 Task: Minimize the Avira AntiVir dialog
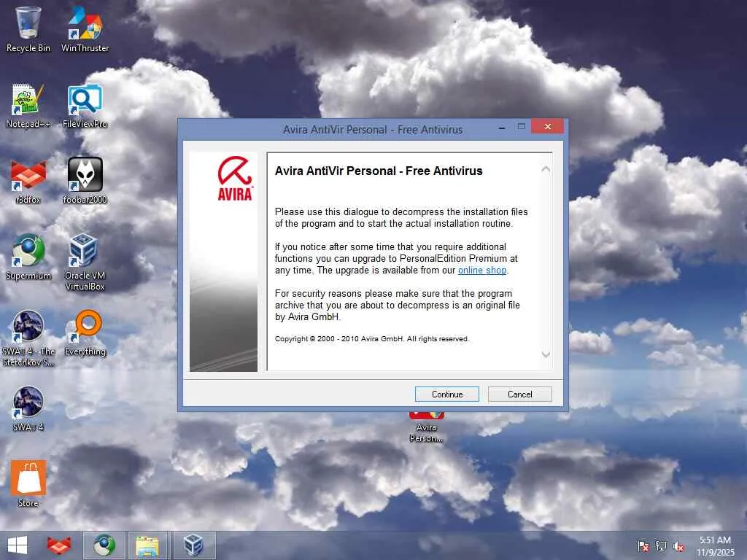coord(502,127)
